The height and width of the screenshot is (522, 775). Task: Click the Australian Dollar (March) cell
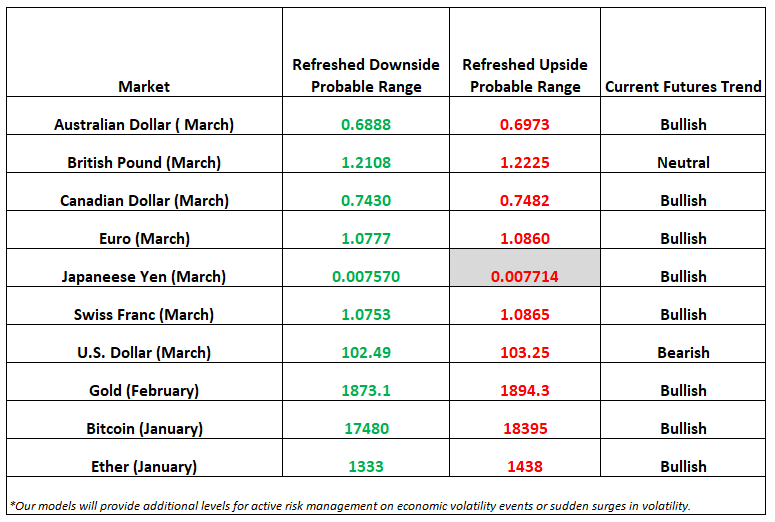(144, 116)
